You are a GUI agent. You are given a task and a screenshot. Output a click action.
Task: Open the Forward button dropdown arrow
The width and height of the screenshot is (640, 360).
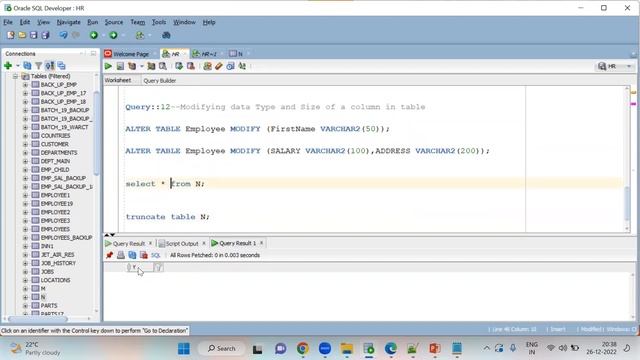pos(123,36)
